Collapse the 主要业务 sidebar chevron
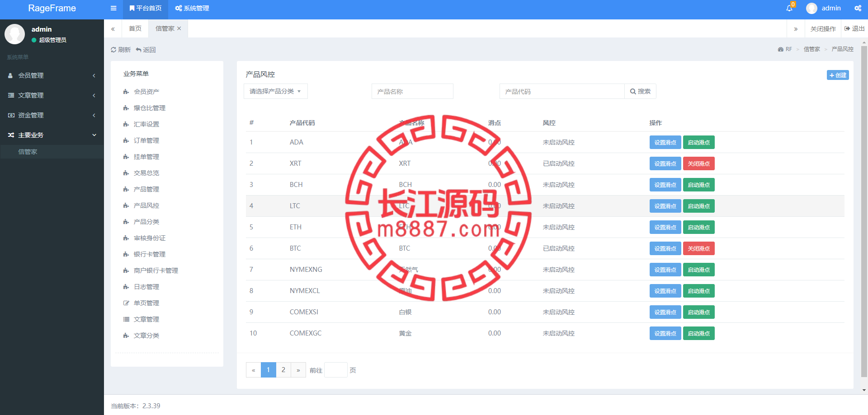868x415 pixels. tap(94, 135)
